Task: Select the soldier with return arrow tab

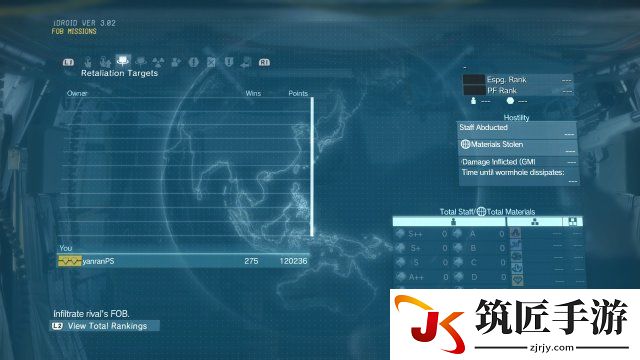Action: pos(246,62)
